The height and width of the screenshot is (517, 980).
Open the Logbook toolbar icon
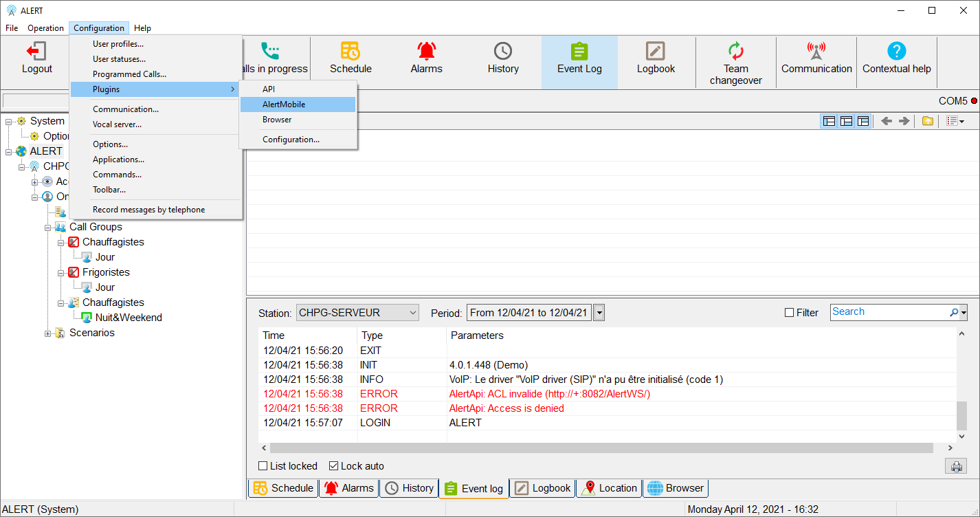click(656, 52)
